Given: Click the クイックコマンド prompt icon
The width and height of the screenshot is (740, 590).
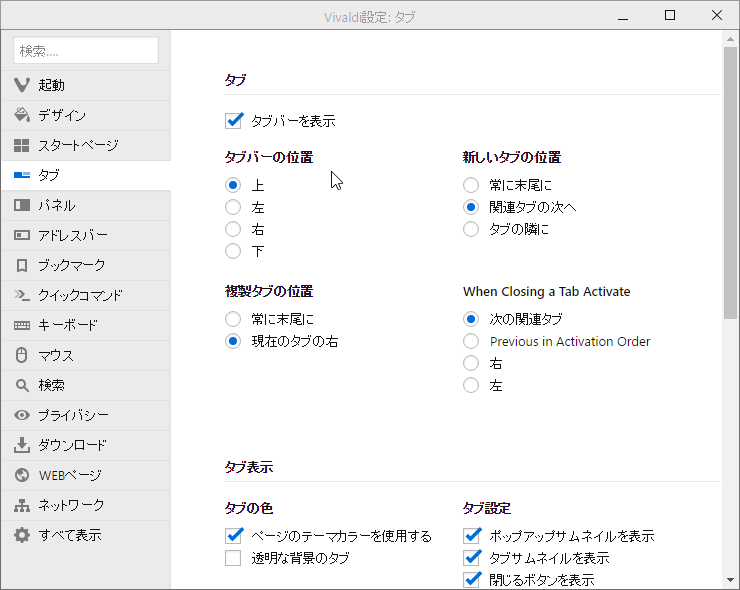Looking at the screenshot, I should coord(22,295).
